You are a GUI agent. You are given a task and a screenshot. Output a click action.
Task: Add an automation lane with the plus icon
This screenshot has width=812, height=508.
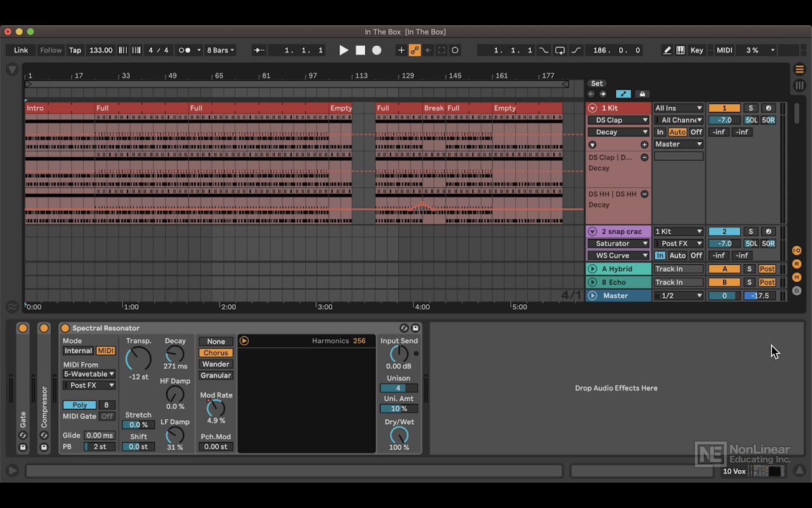pyautogui.click(x=645, y=145)
